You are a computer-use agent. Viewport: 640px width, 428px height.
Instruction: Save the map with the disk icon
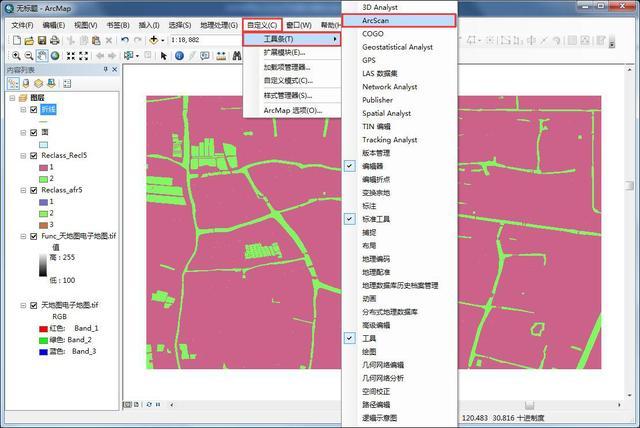[x=42, y=40]
